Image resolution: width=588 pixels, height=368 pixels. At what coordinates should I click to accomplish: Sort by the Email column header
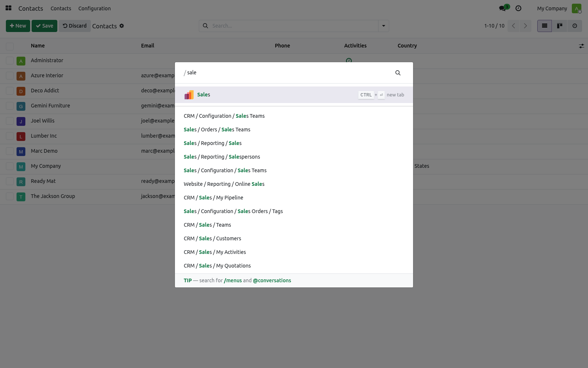tap(148, 46)
